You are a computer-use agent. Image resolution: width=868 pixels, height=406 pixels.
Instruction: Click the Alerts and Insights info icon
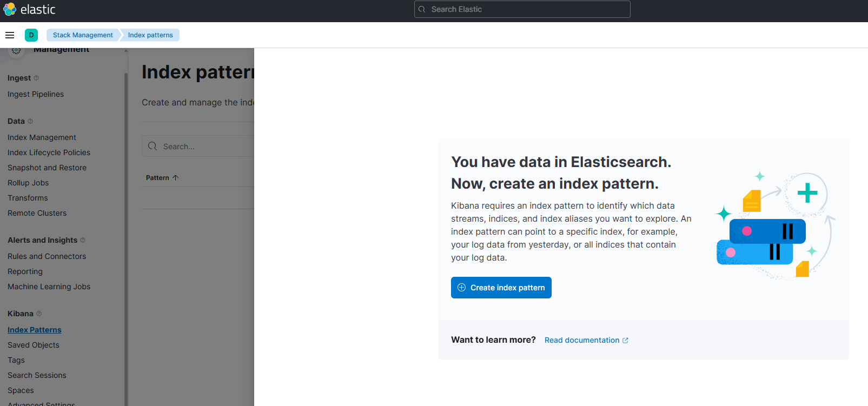click(x=83, y=240)
